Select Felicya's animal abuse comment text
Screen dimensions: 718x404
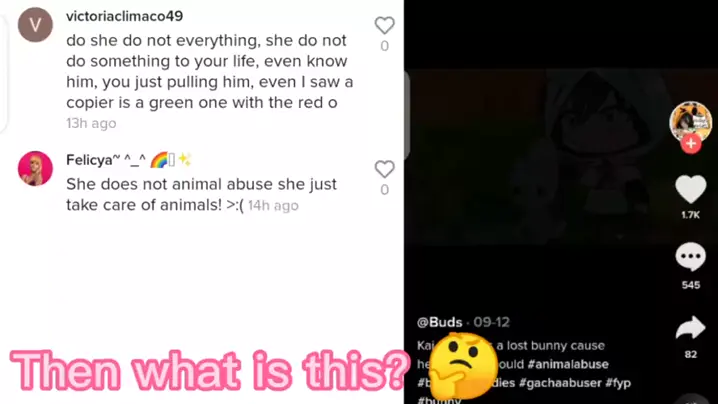point(201,194)
